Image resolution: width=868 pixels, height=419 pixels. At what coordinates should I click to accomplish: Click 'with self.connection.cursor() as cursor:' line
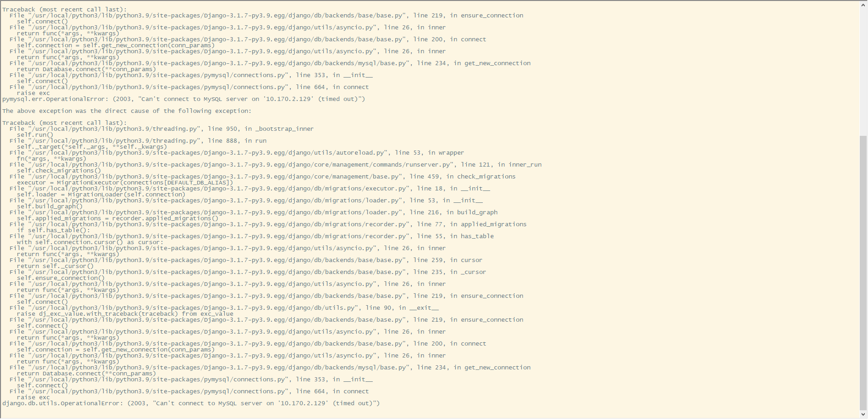pos(90,242)
